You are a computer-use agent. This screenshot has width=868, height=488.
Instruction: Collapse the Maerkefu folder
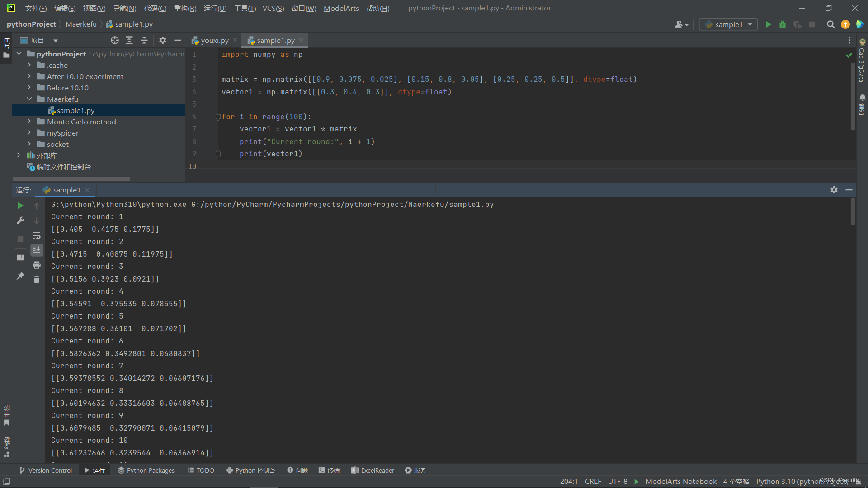coord(29,99)
